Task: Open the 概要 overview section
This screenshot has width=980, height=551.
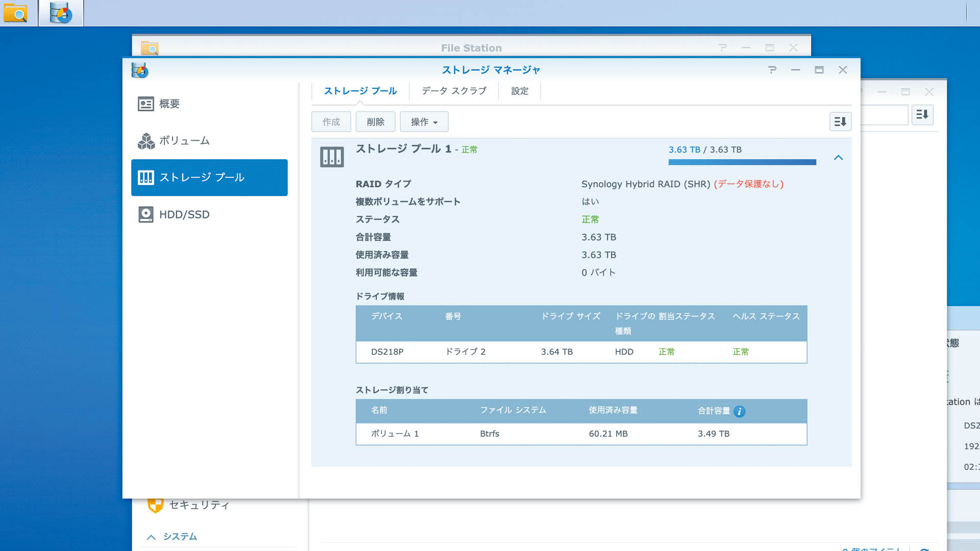Action: 209,104
